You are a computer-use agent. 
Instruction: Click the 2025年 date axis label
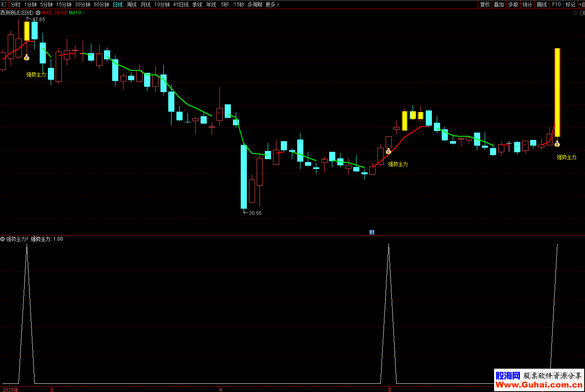point(11,390)
